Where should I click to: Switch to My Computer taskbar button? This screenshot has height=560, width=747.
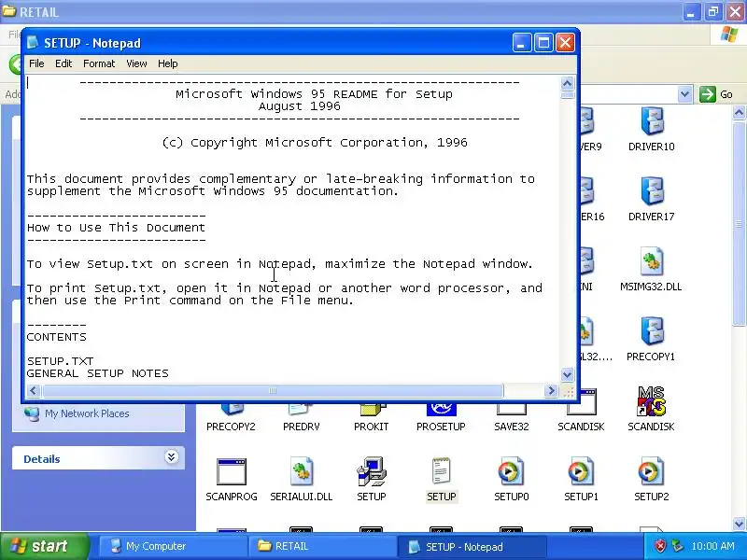(172, 546)
